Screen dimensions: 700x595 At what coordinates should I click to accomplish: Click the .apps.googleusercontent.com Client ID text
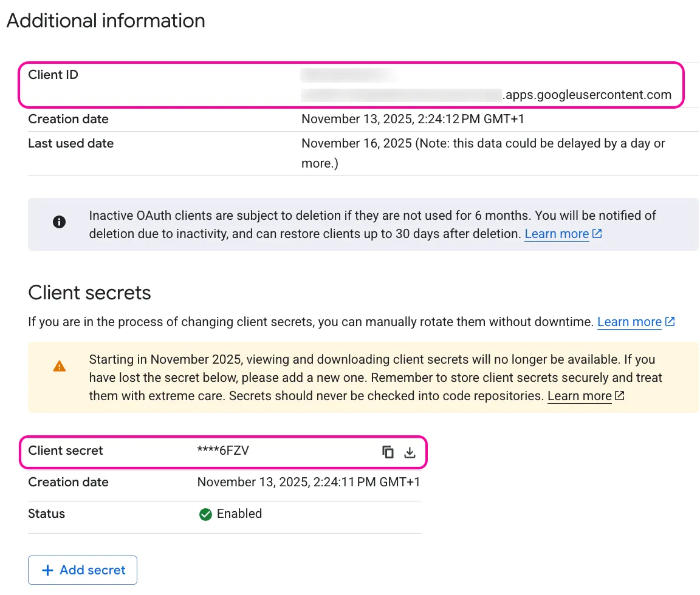586,95
